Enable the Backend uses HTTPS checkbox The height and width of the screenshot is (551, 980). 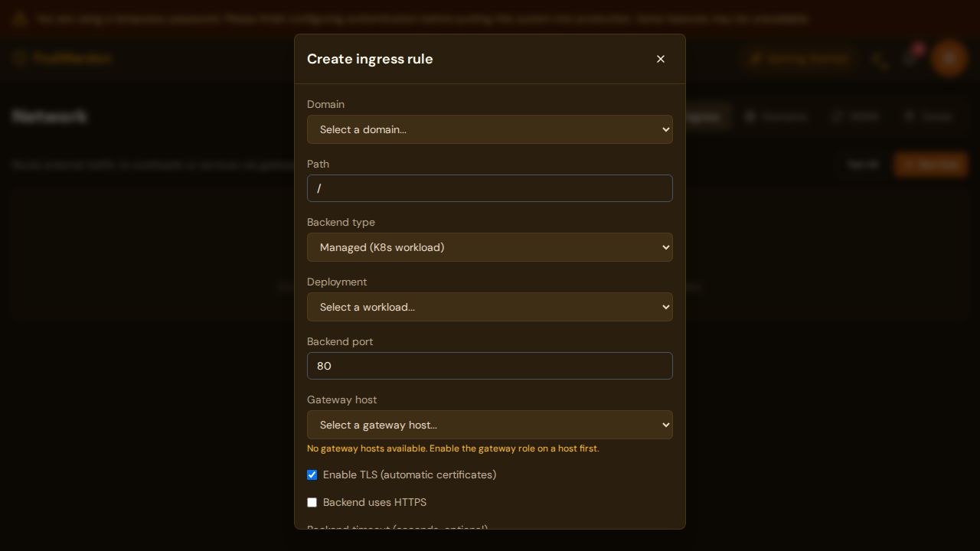point(312,502)
